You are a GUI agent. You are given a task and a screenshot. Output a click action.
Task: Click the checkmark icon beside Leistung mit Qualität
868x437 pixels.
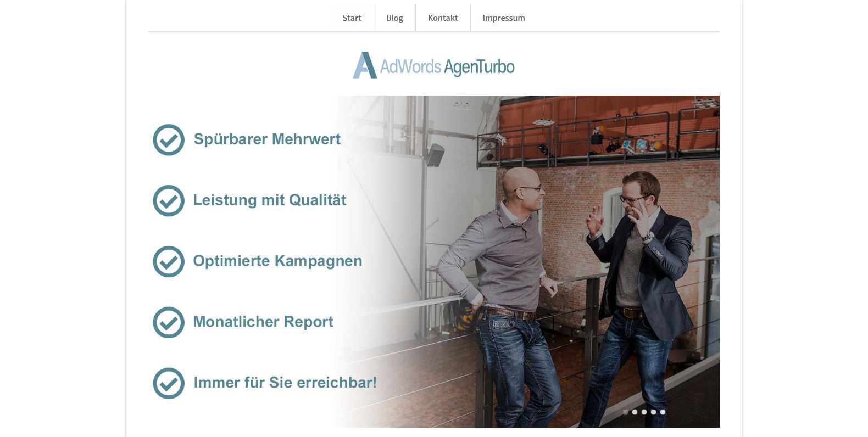(x=169, y=201)
